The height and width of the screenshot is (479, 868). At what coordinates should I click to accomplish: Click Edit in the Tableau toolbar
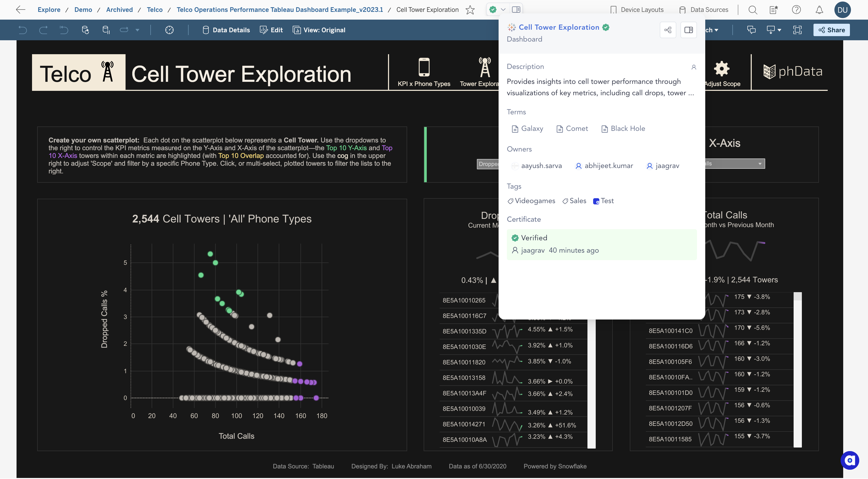(x=271, y=30)
